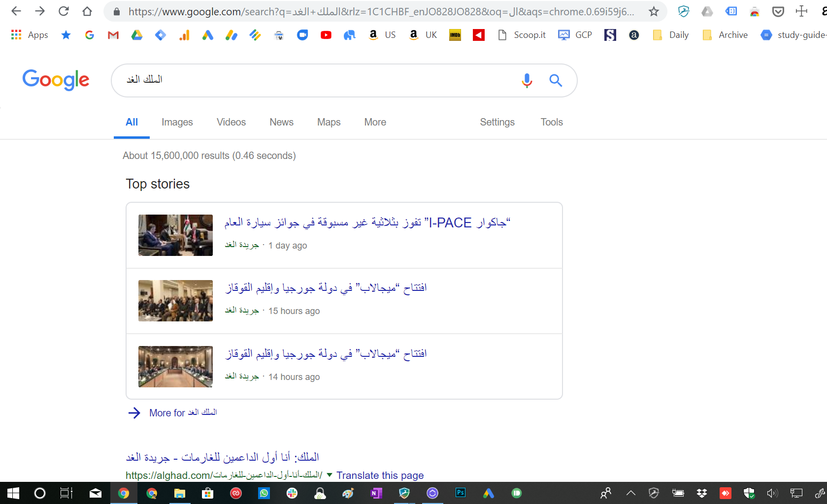The image size is (827, 504).
Task: Show hidden system tray icons
Action: 630,493
